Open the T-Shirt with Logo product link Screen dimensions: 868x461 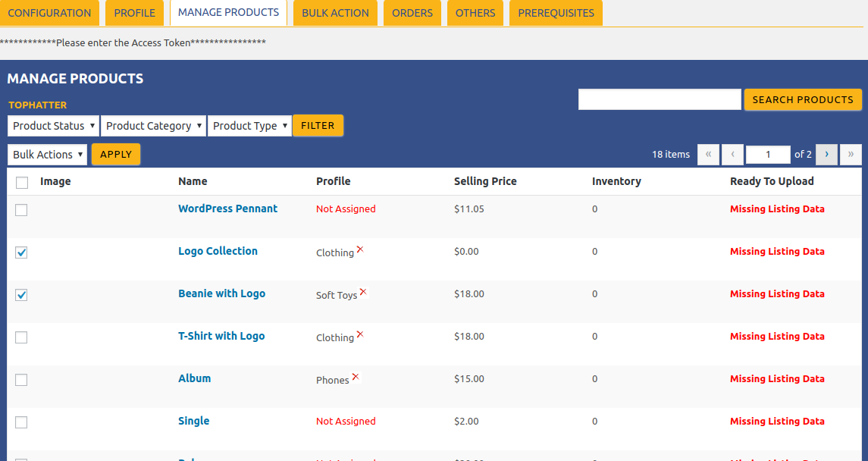pyautogui.click(x=221, y=336)
